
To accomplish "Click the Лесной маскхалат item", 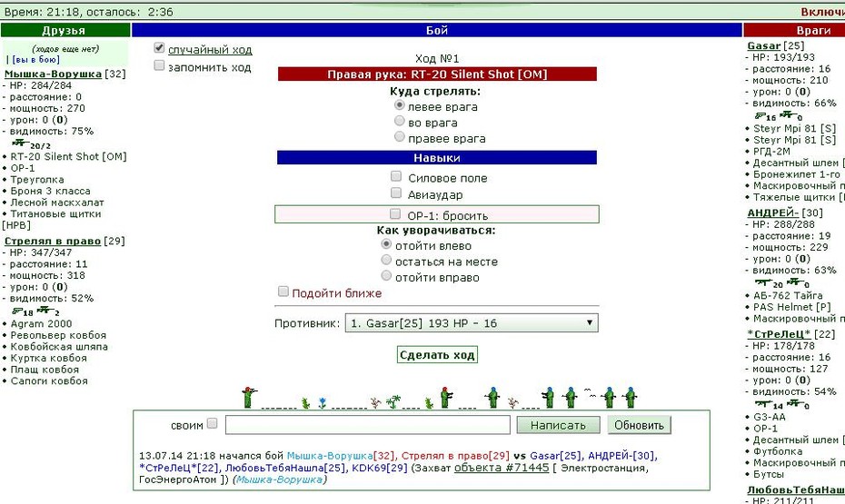I will [57, 203].
